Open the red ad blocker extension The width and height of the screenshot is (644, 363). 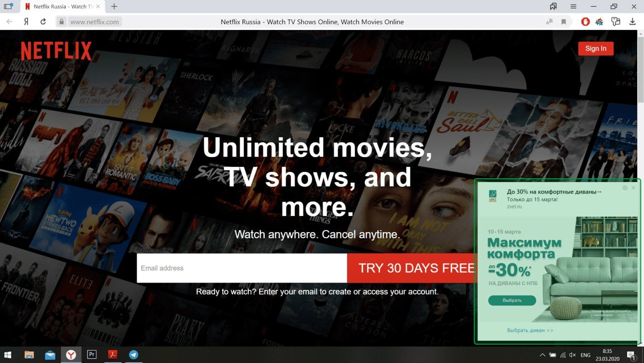click(585, 22)
